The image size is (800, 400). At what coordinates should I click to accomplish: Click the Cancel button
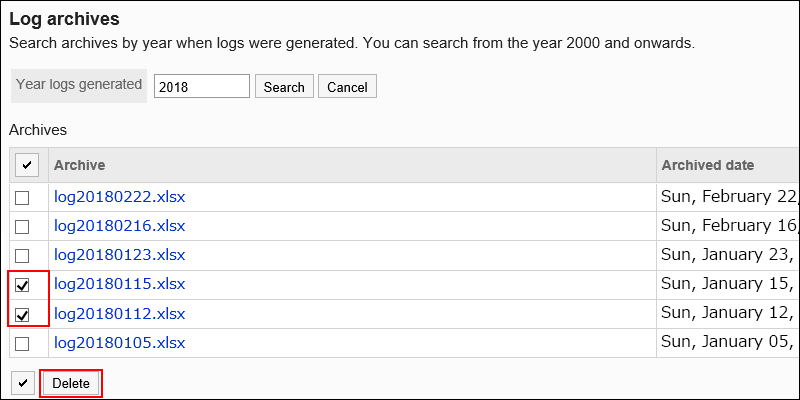[x=347, y=87]
